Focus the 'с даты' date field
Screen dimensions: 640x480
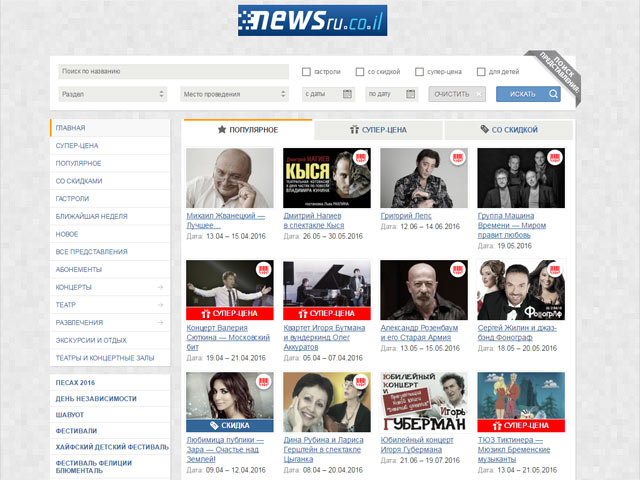328,94
